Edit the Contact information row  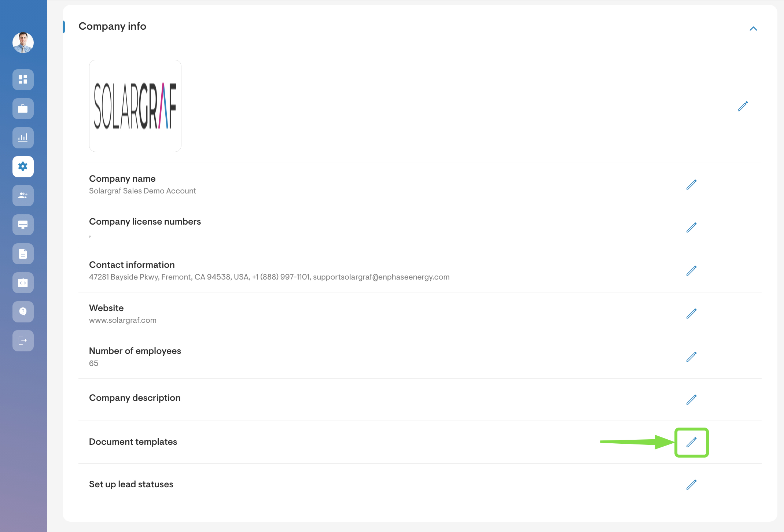tap(691, 271)
